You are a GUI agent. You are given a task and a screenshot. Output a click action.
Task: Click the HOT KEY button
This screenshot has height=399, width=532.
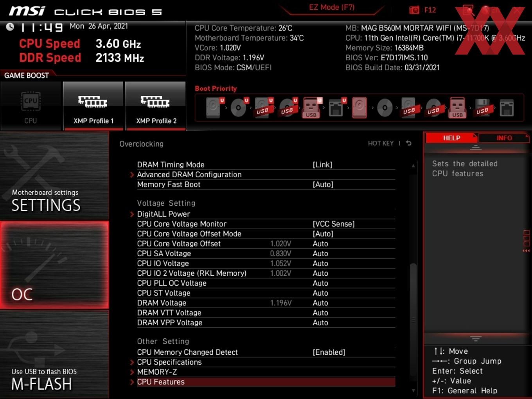pyautogui.click(x=381, y=143)
